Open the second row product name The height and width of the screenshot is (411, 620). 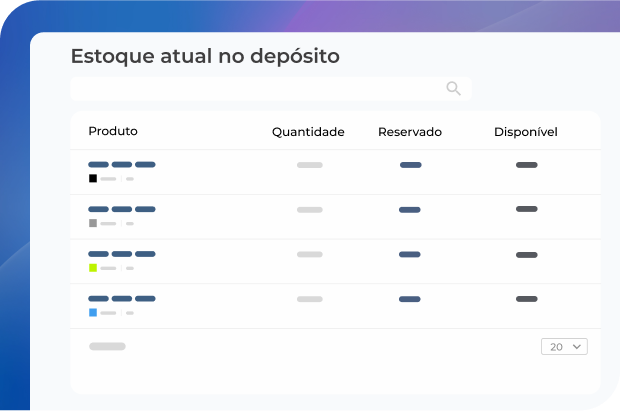pyautogui.click(x=122, y=209)
